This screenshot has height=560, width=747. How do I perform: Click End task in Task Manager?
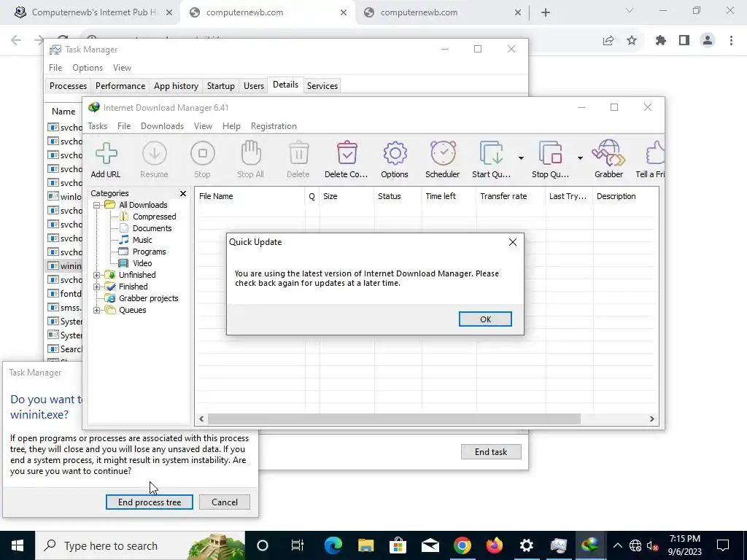point(491,452)
